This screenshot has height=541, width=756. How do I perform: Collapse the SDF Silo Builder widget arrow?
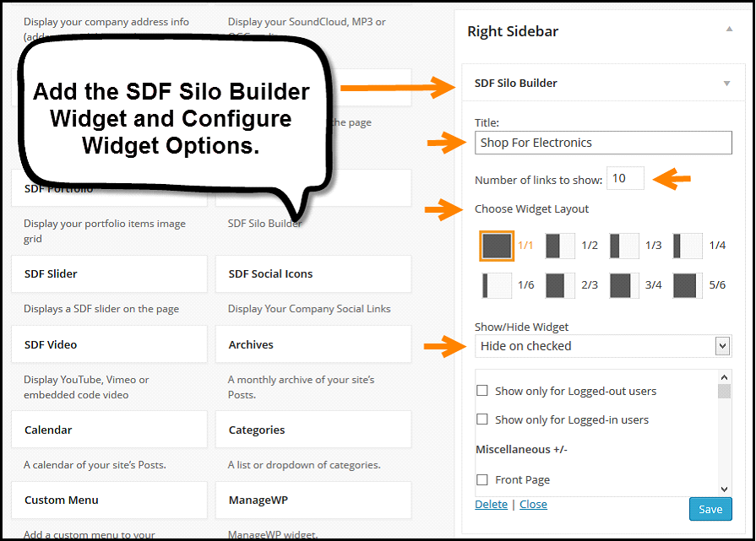click(x=726, y=84)
